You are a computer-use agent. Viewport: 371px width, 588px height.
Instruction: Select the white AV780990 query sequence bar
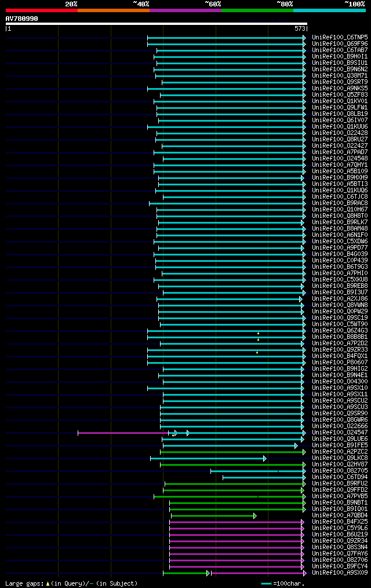click(157, 24)
